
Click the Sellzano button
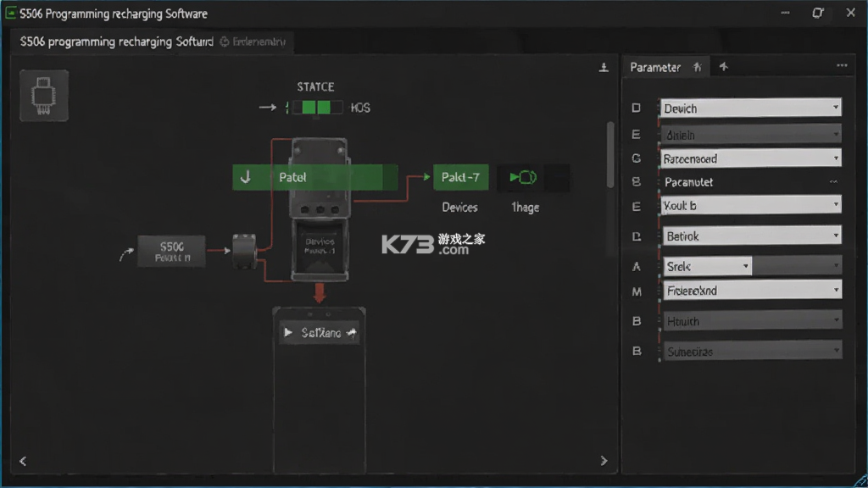[320, 332]
